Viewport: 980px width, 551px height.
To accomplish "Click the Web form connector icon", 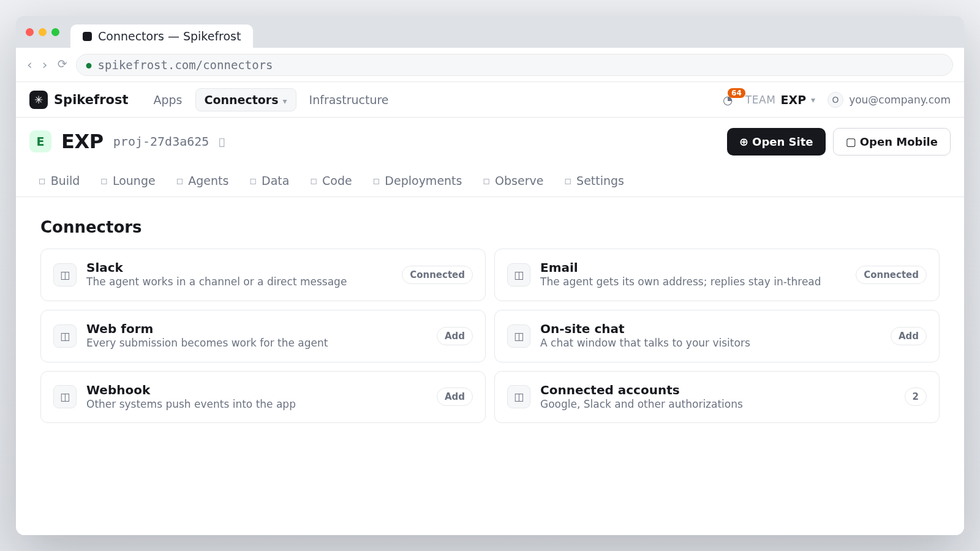I will [x=65, y=336].
